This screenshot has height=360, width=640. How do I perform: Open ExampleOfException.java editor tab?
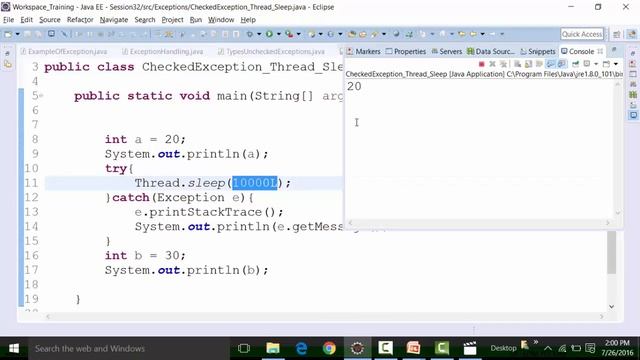pos(64,51)
